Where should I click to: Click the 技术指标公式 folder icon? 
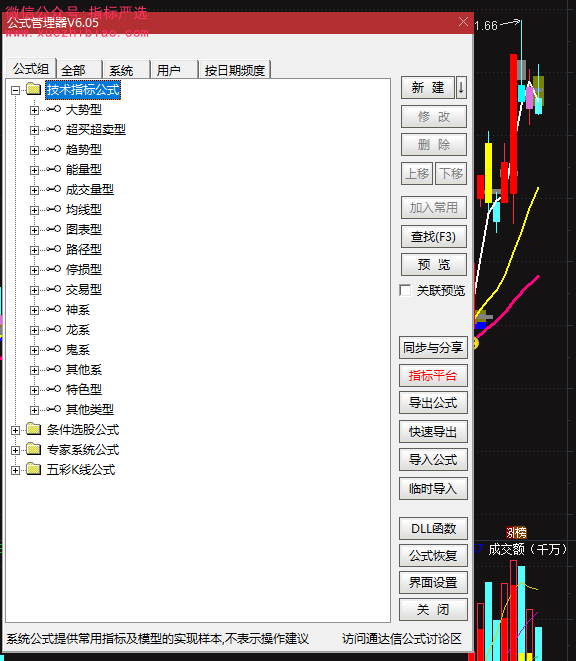coord(33,89)
